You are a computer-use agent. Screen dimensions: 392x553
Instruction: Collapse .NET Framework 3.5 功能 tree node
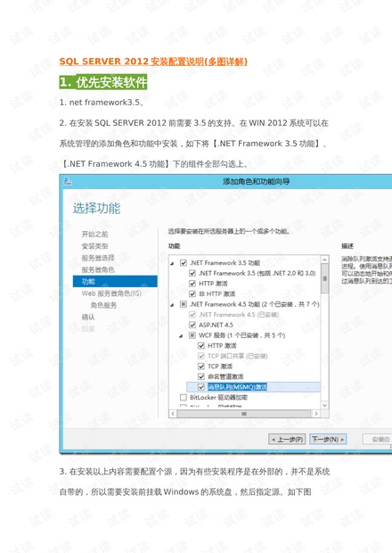[x=172, y=263]
